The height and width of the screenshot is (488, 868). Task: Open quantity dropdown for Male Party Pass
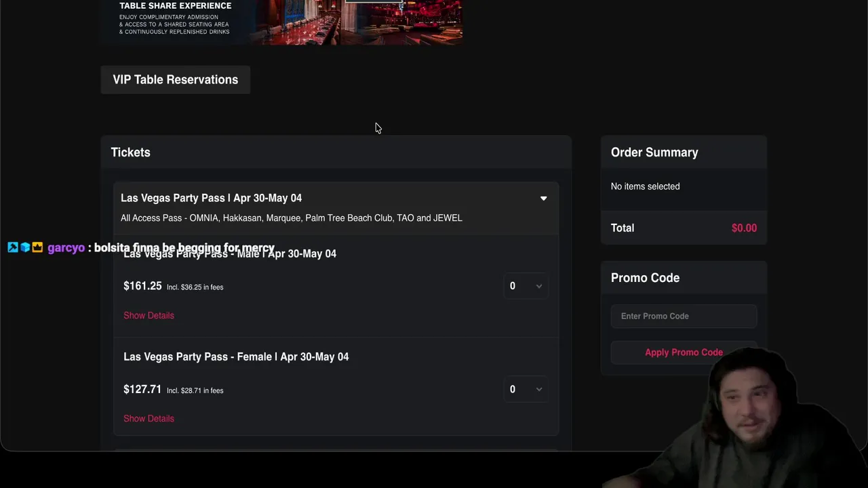(x=526, y=286)
